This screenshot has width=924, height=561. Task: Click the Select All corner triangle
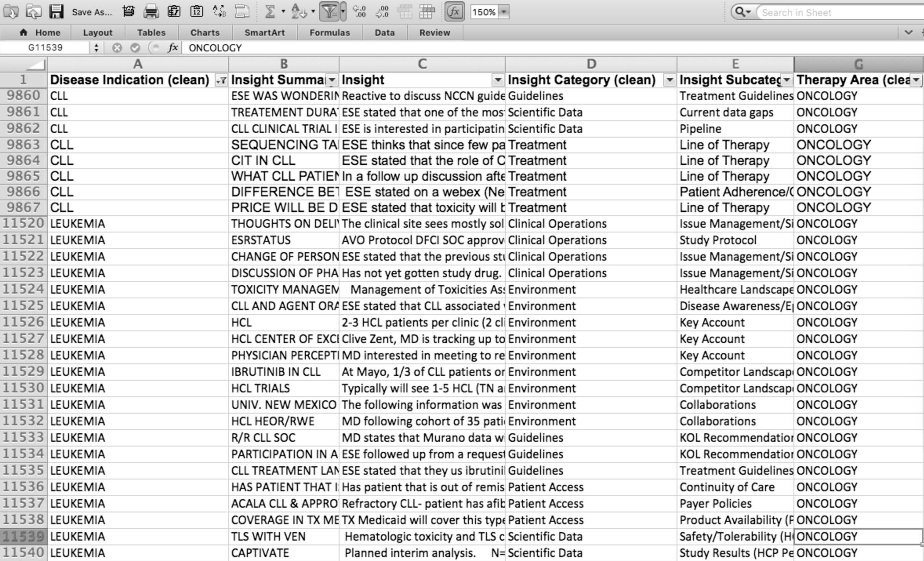[x=24, y=64]
